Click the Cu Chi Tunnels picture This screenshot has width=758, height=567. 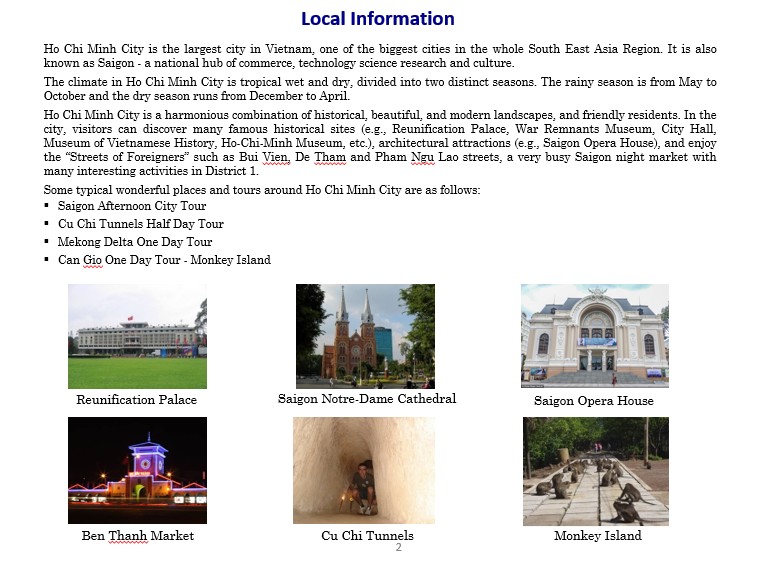point(363,470)
